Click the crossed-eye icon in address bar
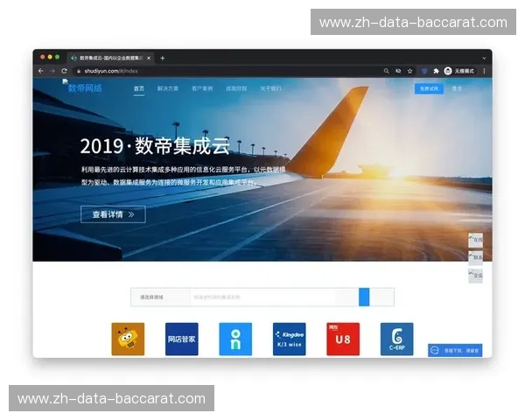This screenshot has width=525, height=420. pyautogui.click(x=398, y=71)
